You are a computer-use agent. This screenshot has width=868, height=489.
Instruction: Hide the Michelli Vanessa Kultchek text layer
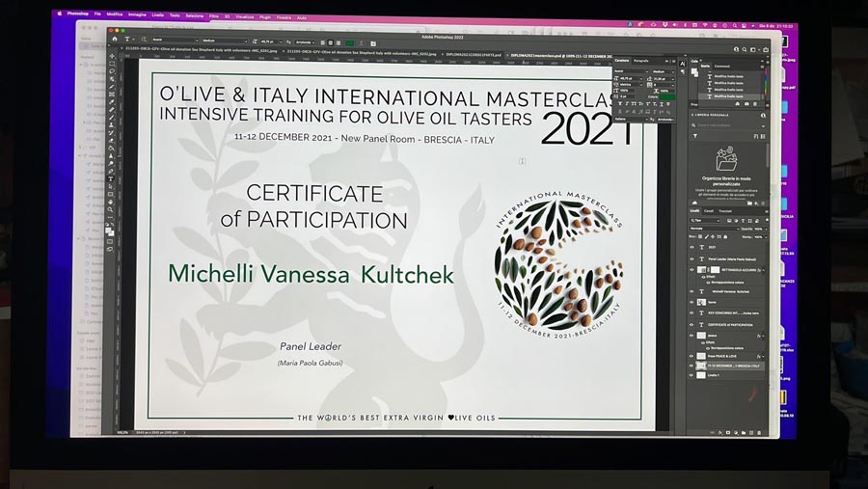tap(692, 291)
